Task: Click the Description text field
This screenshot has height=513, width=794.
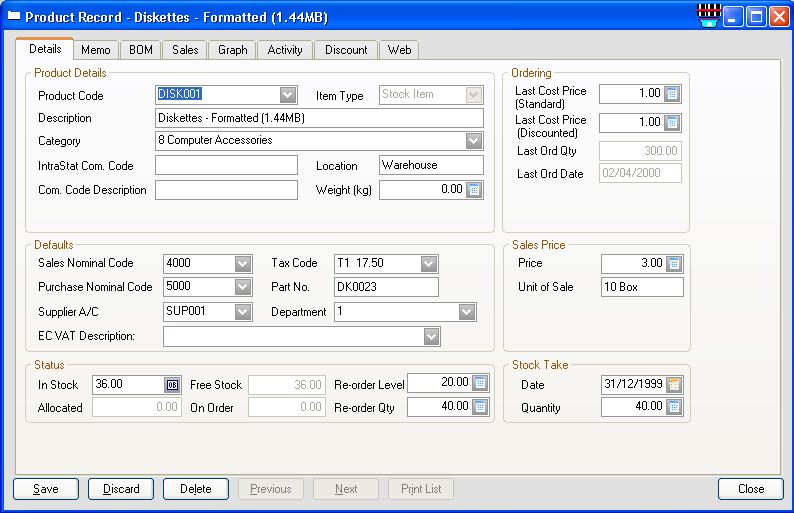Action: (x=318, y=118)
